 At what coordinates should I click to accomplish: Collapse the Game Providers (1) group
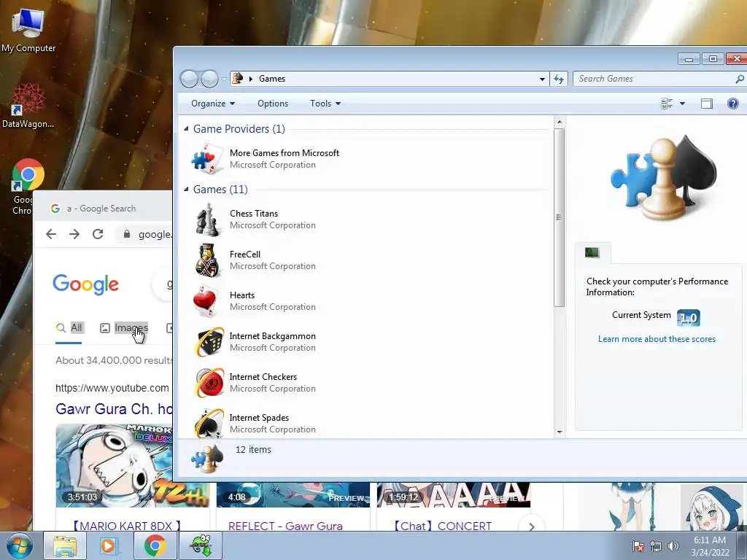click(x=186, y=128)
